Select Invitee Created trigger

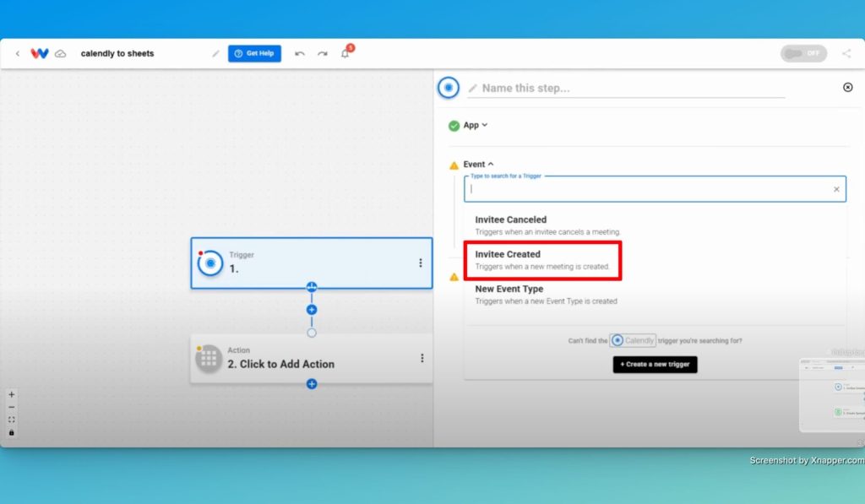tap(655, 260)
